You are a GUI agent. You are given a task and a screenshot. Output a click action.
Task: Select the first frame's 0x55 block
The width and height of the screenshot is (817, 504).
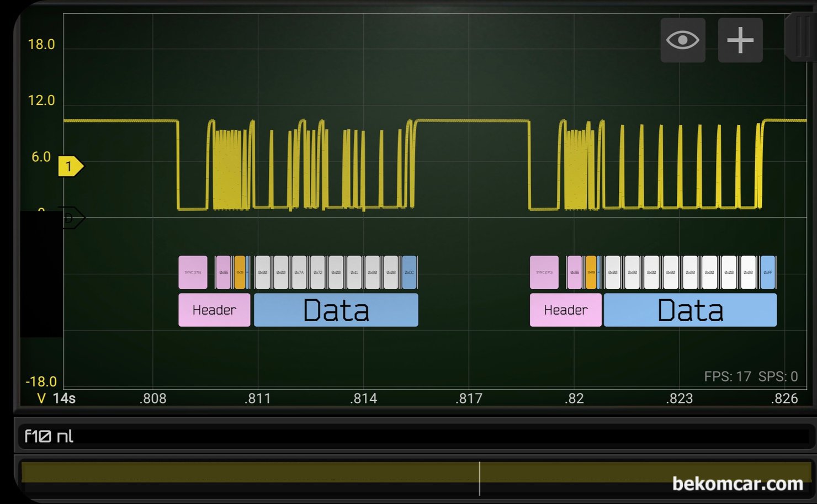click(x=224, y=272)
